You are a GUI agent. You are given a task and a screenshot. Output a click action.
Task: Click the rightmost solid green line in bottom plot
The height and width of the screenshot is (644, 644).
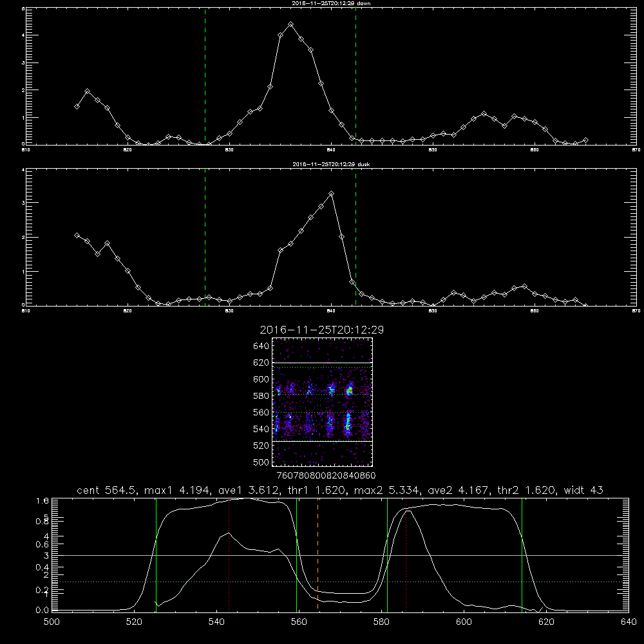pos(522,554)
